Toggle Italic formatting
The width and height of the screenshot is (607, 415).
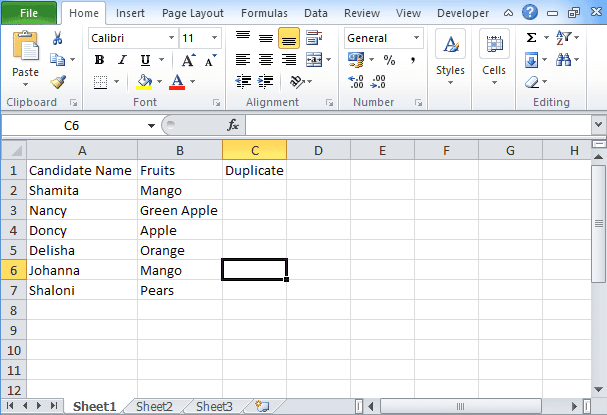point(122,60)
